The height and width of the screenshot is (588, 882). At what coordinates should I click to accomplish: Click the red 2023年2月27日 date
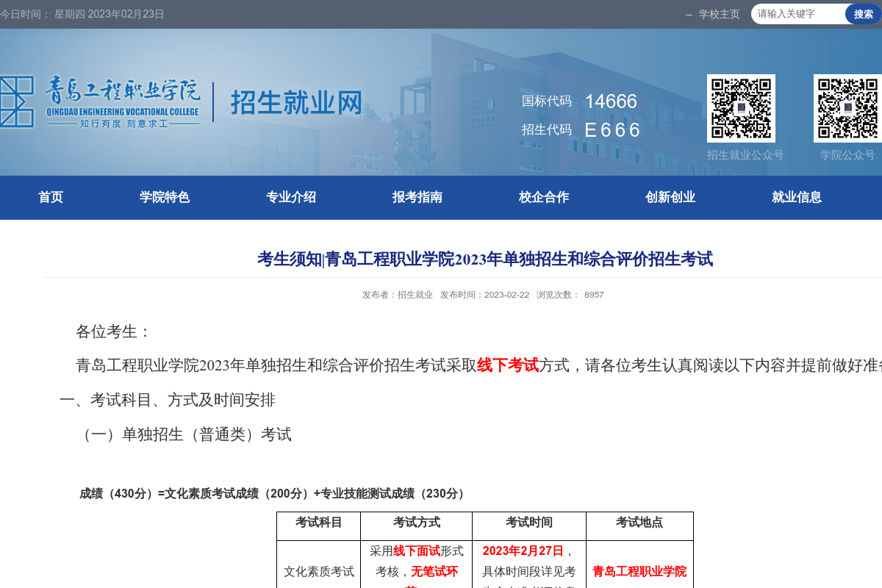[x=523, y=551]
